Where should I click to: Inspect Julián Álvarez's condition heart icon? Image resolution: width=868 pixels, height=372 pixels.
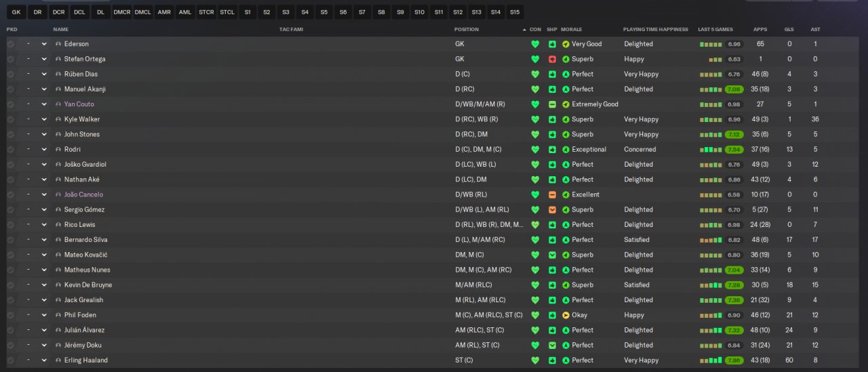point(535,330)
